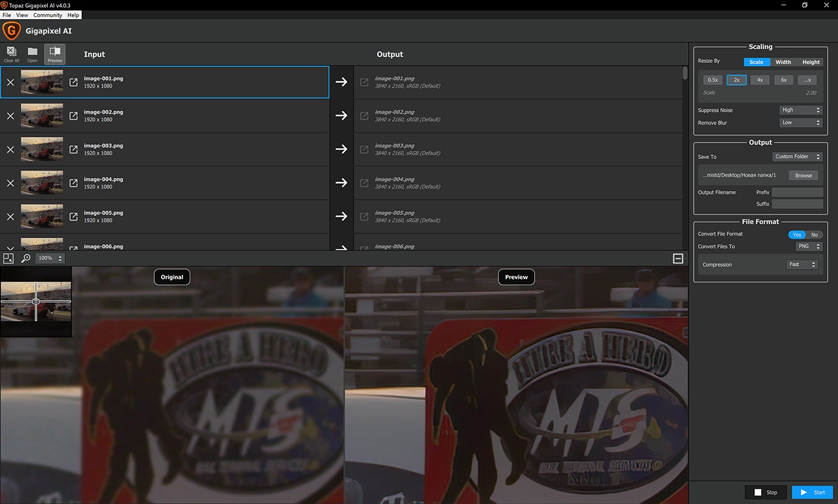The image size is (838, 504).
Task: Open the File menu
Action: coord(7,15)
